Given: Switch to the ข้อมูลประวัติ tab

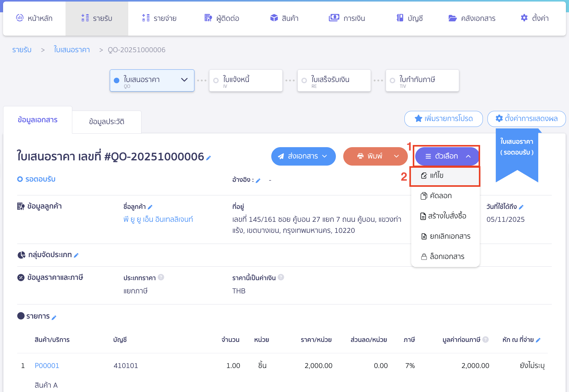Looking at the screenshot, I should coord(106,122).
